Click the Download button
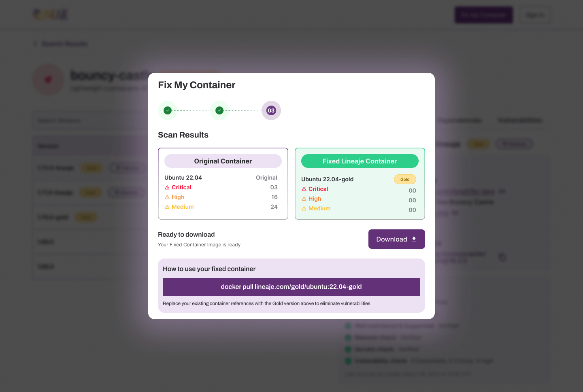Screen dimensions: 583x392 (397, 239)
